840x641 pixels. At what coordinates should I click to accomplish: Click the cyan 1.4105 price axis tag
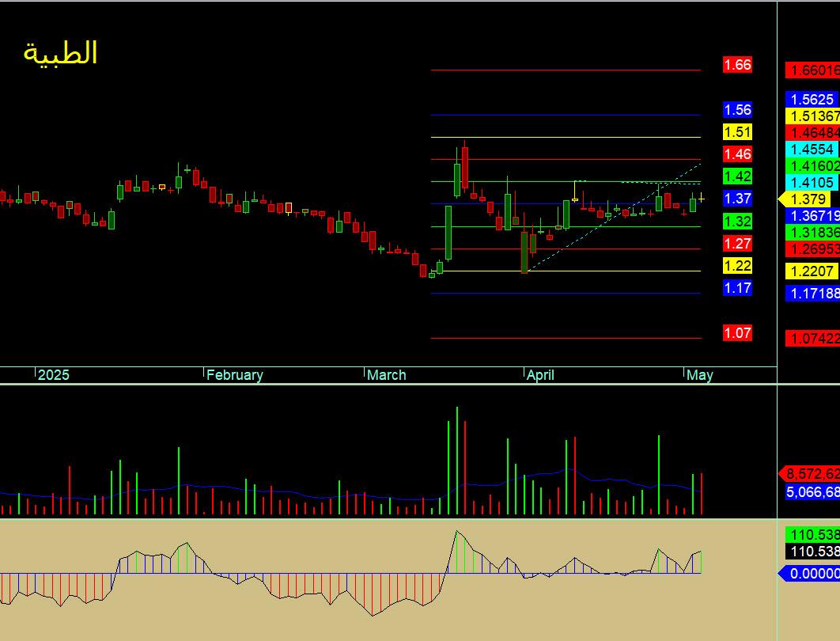coord(812,182)
